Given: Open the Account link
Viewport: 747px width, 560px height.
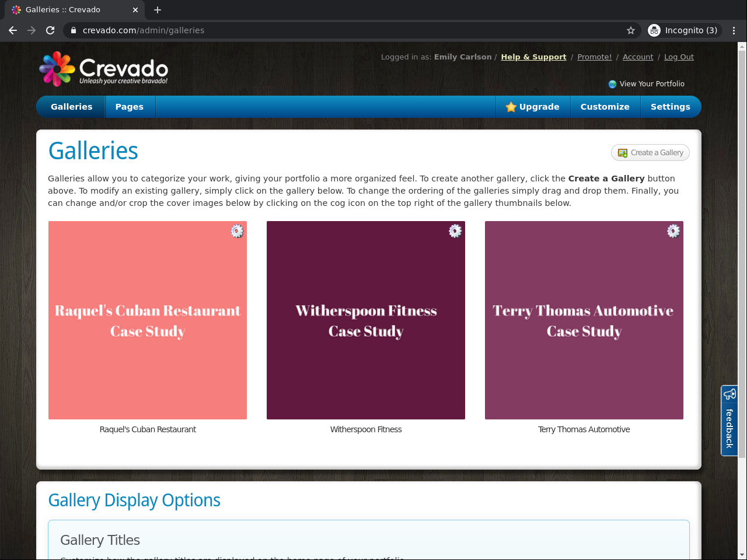Looking at the screenshot, I should (638, 57).
